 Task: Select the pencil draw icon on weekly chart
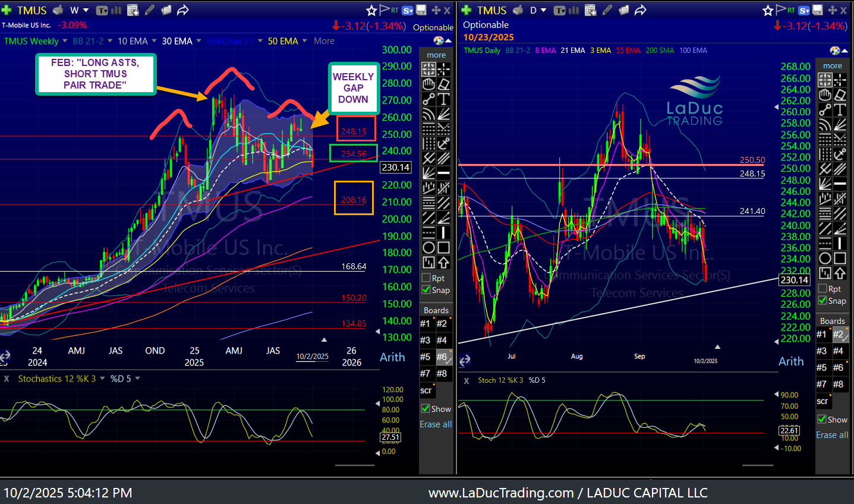(x=150, y=10)
